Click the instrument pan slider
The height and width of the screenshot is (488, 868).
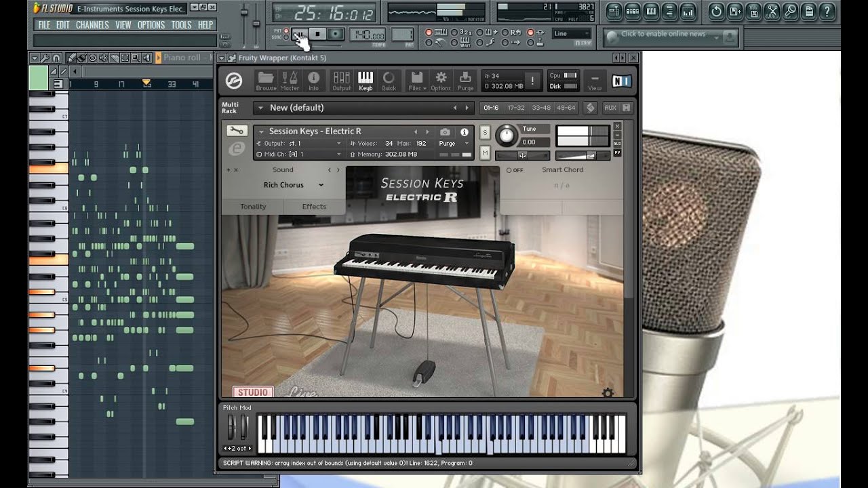click(521, 155)
